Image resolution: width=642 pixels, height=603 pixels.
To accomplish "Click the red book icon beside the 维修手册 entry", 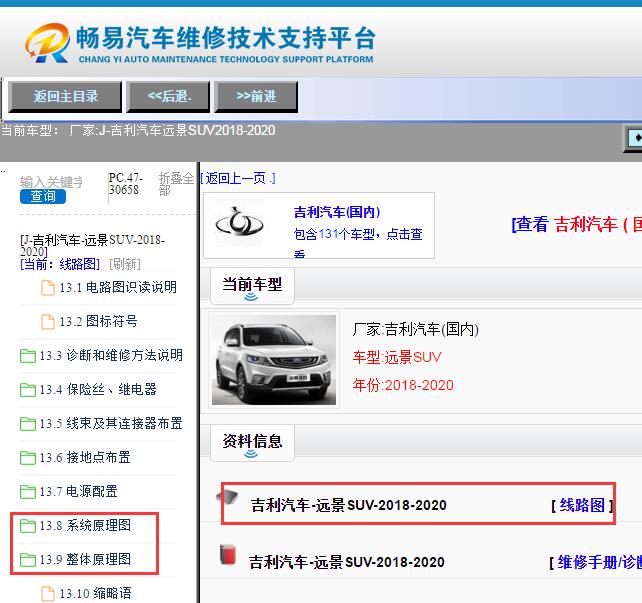I will click(x=228, y=555).
